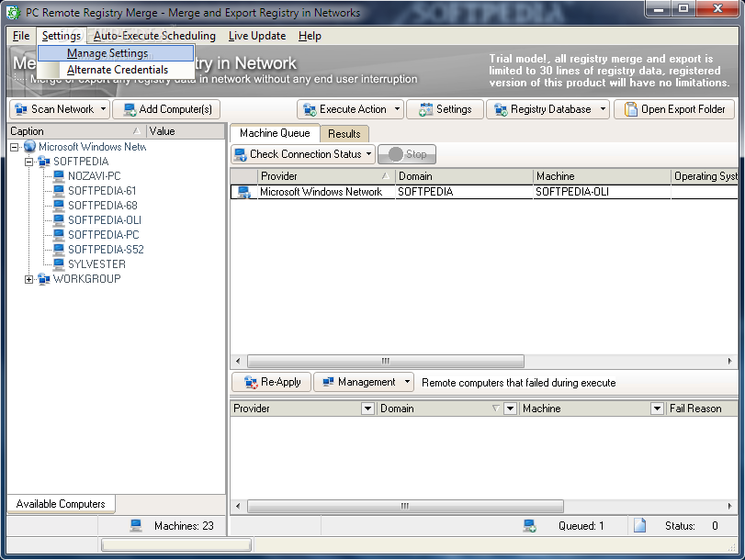Select Microsoft Windows Network provider cell
This screenshot has height=560, width=745.
pyautogui.click(x=326, y=192)
